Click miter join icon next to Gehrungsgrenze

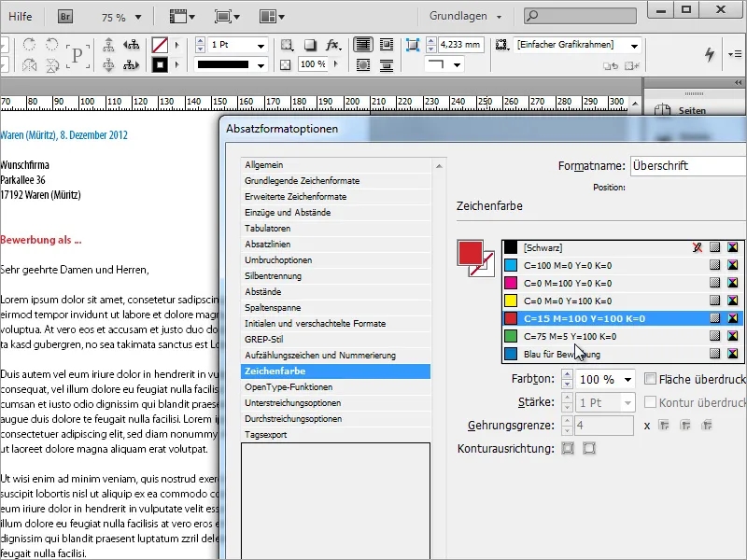(x=664, y=425)
